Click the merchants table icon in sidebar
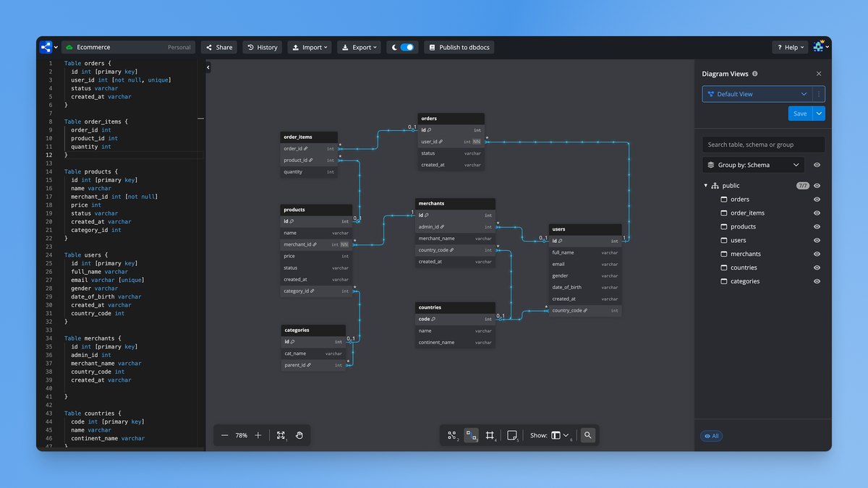The width and height of the screenshot is (868, 488). (x=724, y=254)
